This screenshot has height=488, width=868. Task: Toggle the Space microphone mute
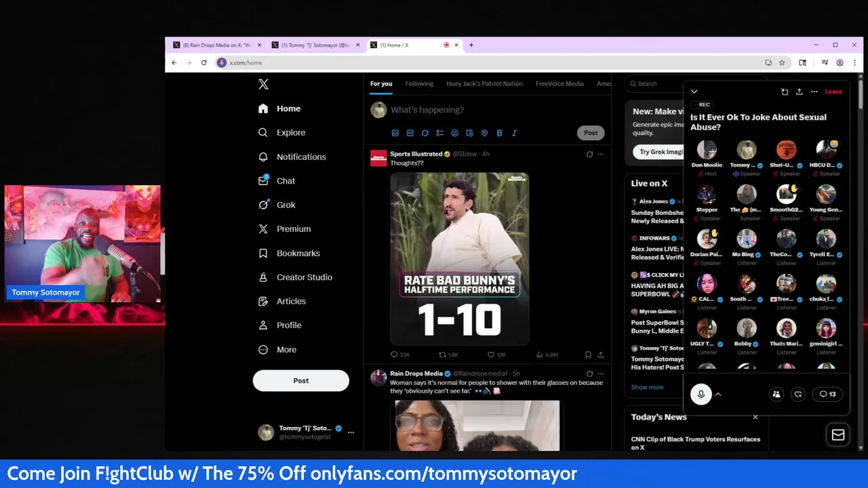701,394
